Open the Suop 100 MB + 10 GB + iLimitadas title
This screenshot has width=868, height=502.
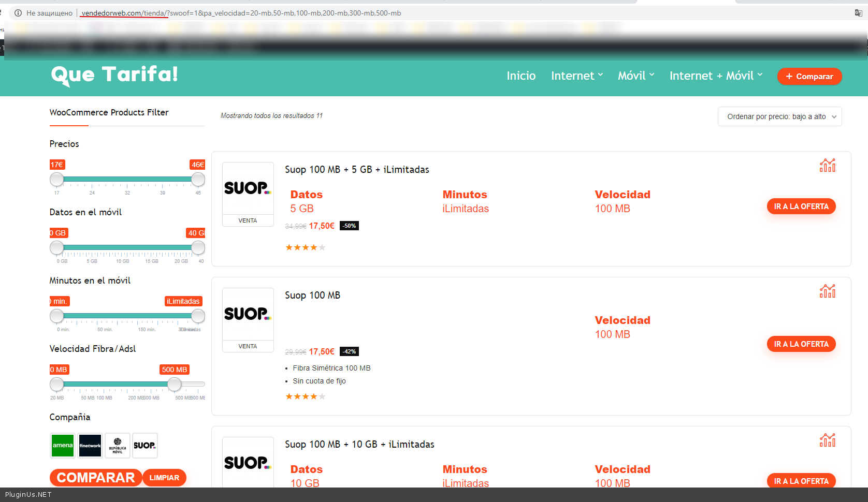click(359, 445)
